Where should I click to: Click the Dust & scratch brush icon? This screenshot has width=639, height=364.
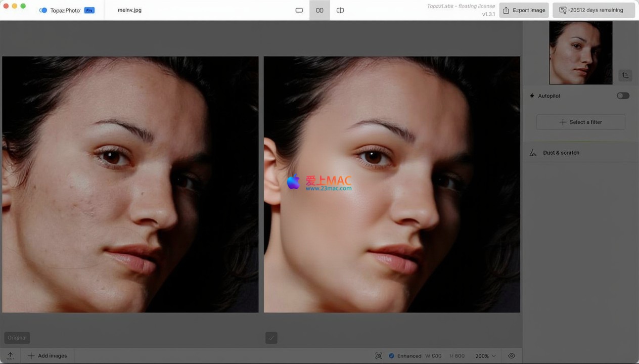click(x=533, y=153)
